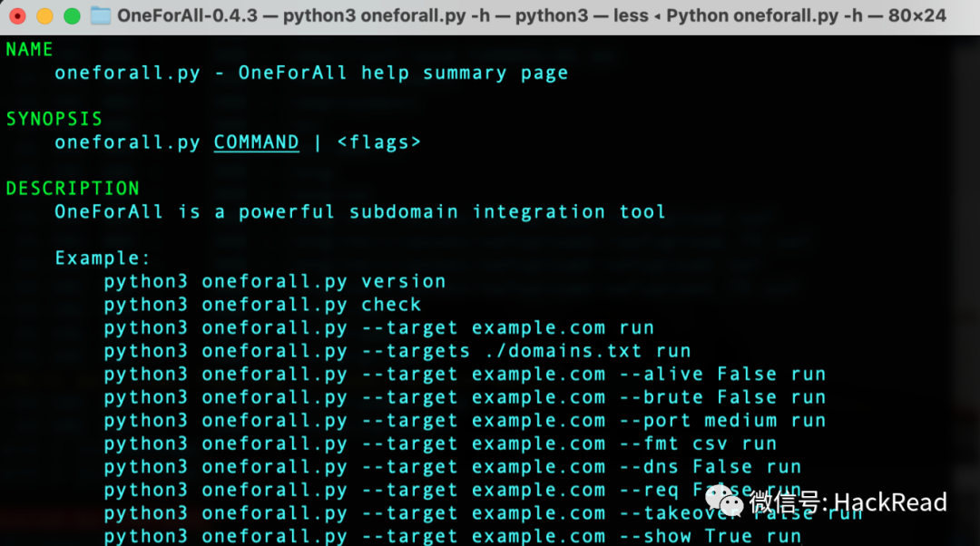Click the "oneforall.py check" example line

point(311,305)
